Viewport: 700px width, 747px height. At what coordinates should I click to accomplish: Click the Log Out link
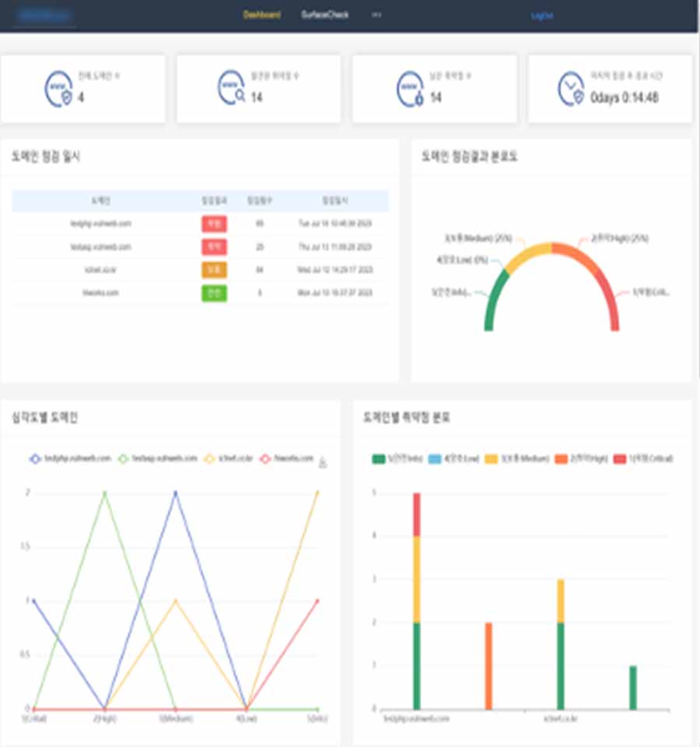(x=541, y=15)
